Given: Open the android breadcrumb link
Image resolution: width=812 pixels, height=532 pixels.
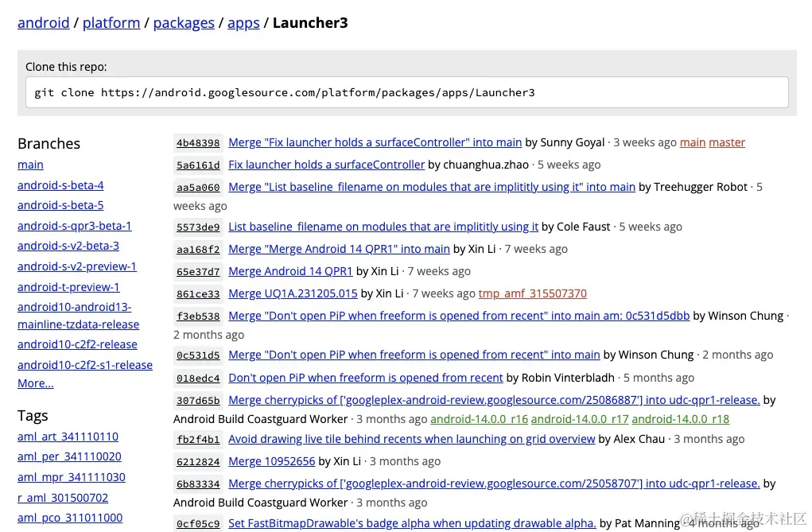Looking at the screenshot, I should point(44,23).
